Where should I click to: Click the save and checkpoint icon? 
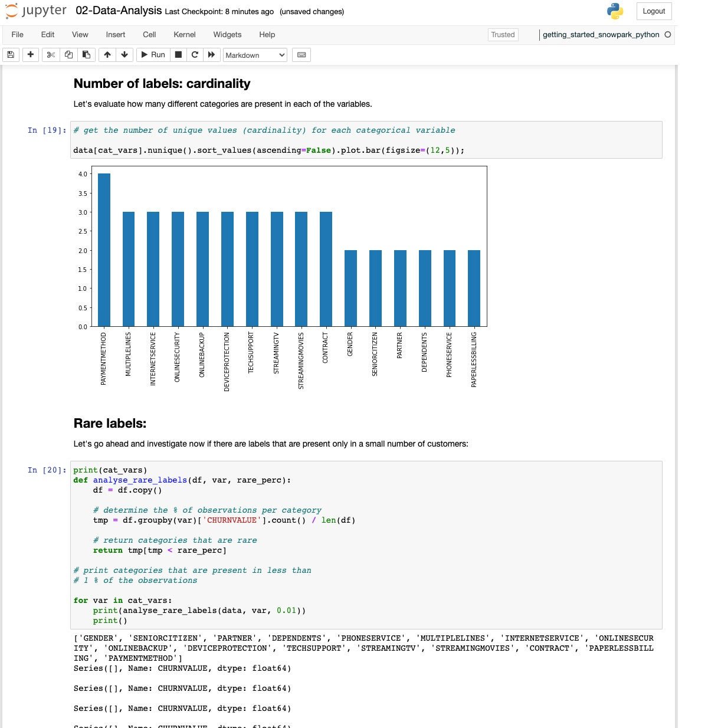click(x=10, y=55)
